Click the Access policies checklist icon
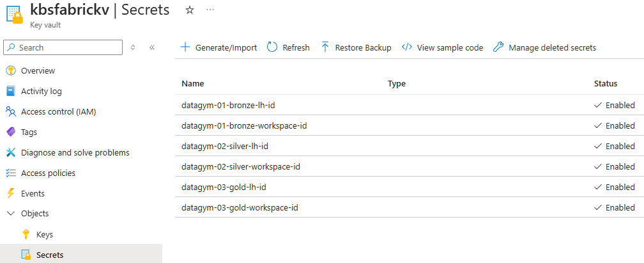Image resolution: width=644 pixels, height=263 pixels. (11, 173)
